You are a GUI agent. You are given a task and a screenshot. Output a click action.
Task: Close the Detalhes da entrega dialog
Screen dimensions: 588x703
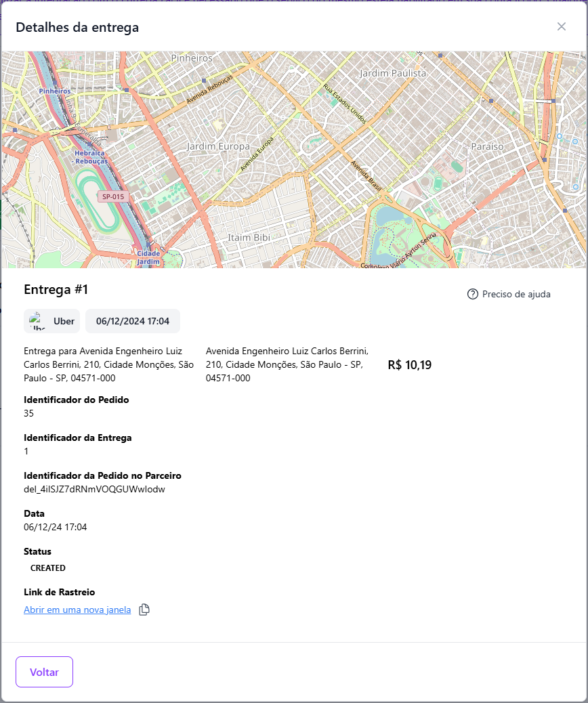click(x=561, y=26)
